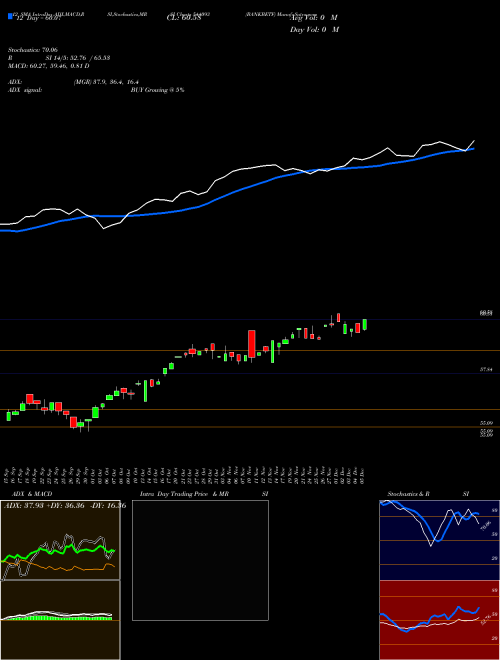The image size is (500, 660).
Task: Click the blue 12 Day SMA legend square
Action: pos(10,16)
